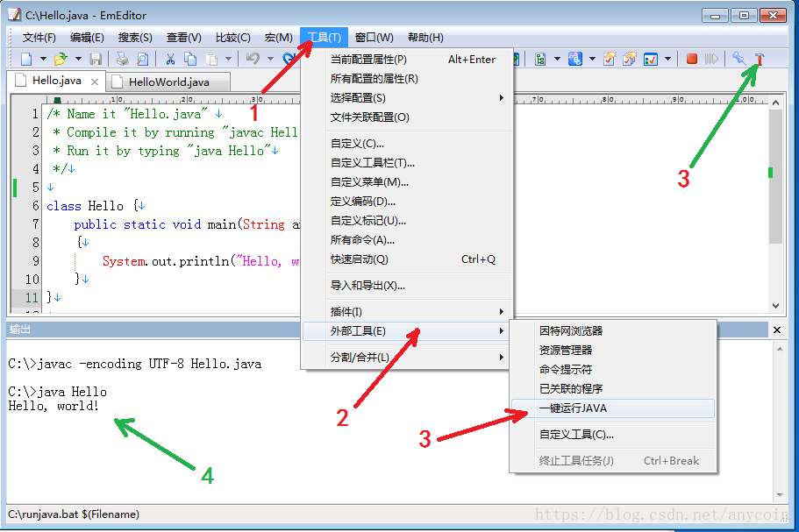Click the blue pin icon in toolbar
The width and height of the screenshot is (799, 532).
pyautogui.click(x=738, y=59)
